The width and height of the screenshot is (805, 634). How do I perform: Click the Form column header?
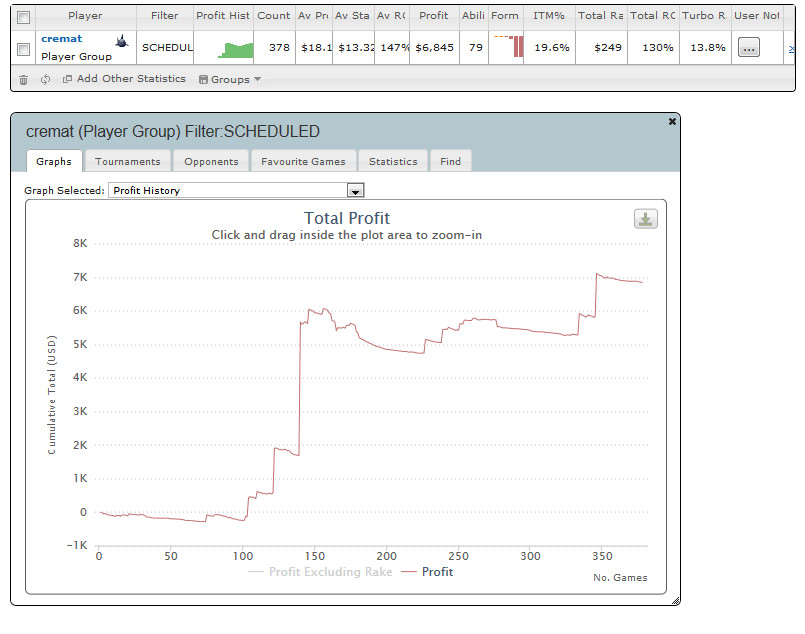pos(505,16)
